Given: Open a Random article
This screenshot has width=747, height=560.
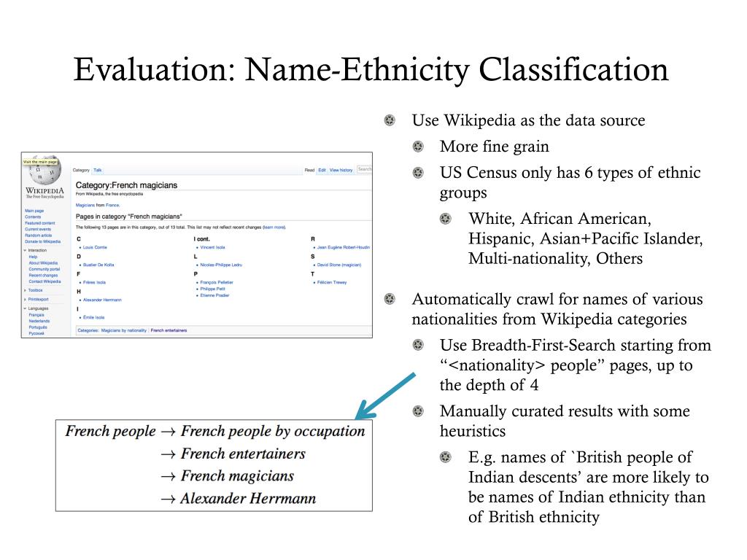Looking at the screenshot, I should [x=39, y=236].
